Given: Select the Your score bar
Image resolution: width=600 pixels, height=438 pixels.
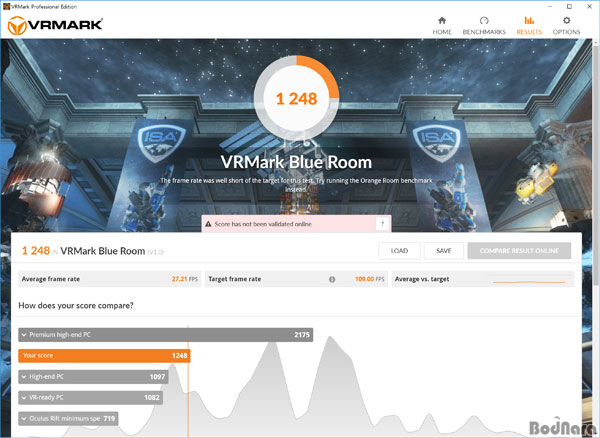Looking at the screenshot, I should tap(104, 356).
